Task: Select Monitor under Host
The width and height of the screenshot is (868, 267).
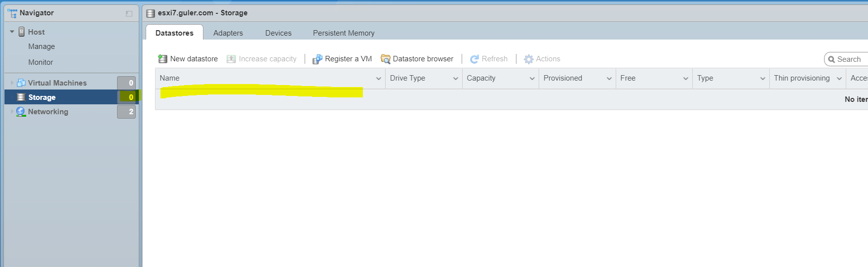Action: point(40,62)
